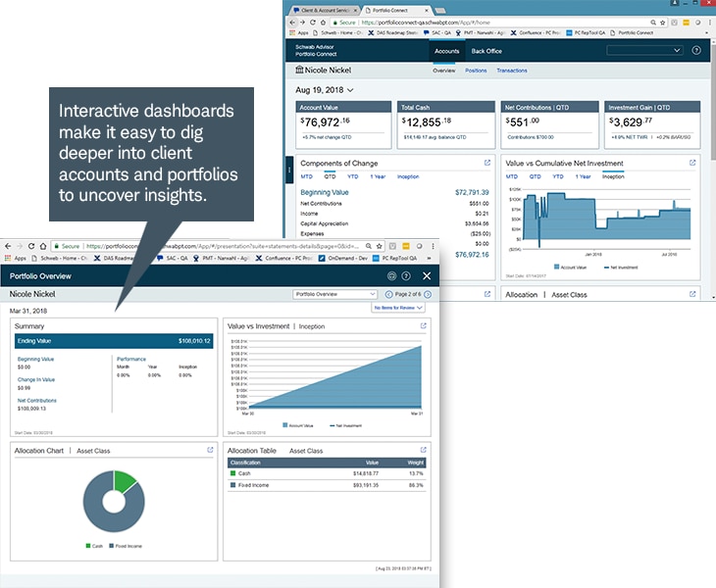Open the Aug 19, 2018 date dropdown
This screenshot has width=716, height=588.
pos(325,90)
